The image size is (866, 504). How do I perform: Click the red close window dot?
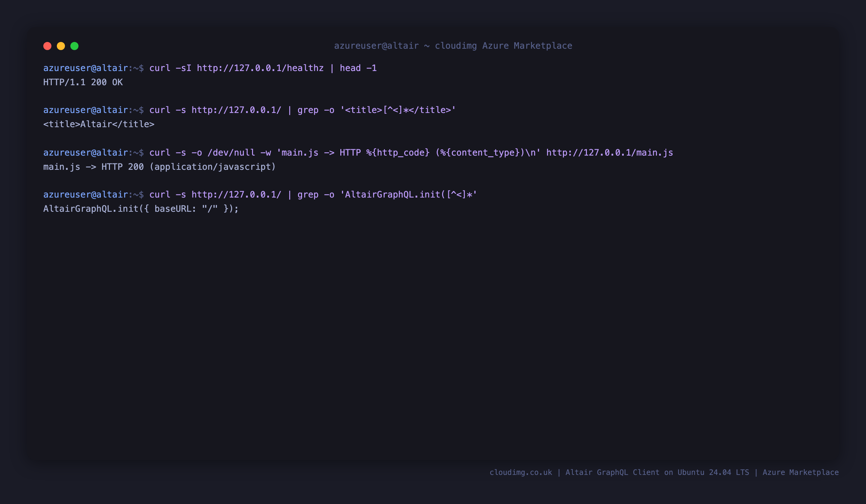click(x=47, y=46)
